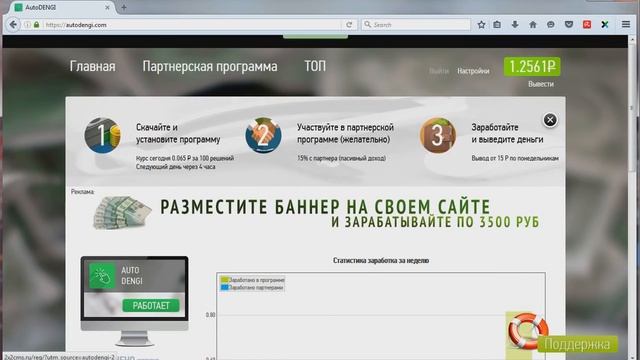640x360 pixels.
Task: Click the green РАБОТАЕТ status button
Action: (151, 306)
